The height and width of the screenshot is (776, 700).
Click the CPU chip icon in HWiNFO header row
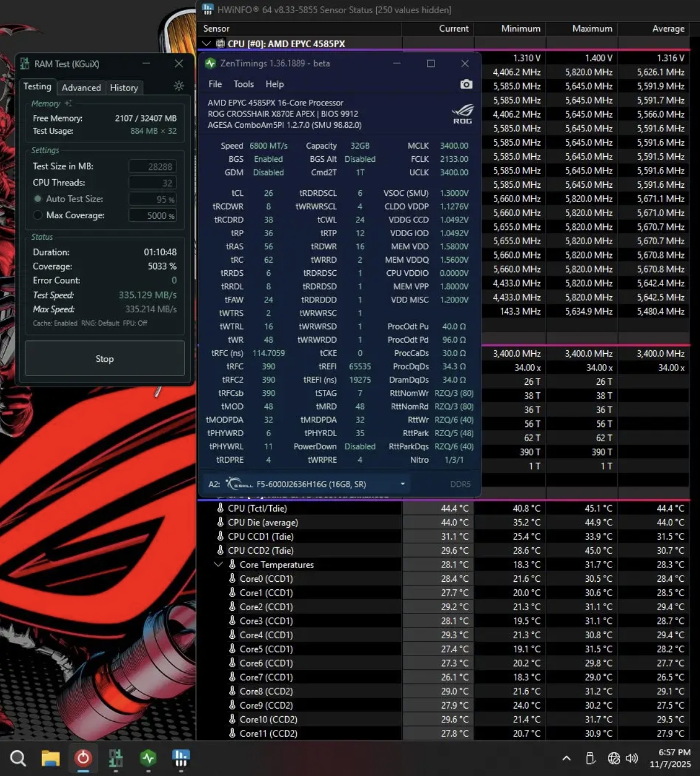220,43
